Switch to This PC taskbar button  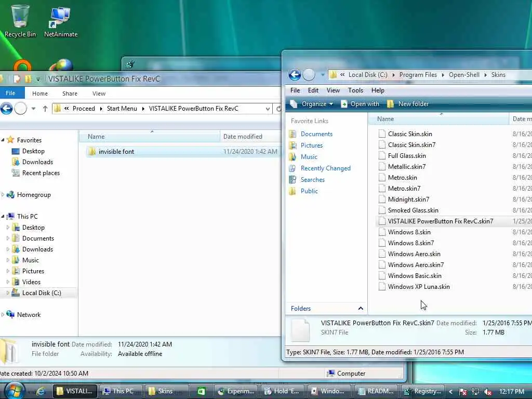point(120,391)
